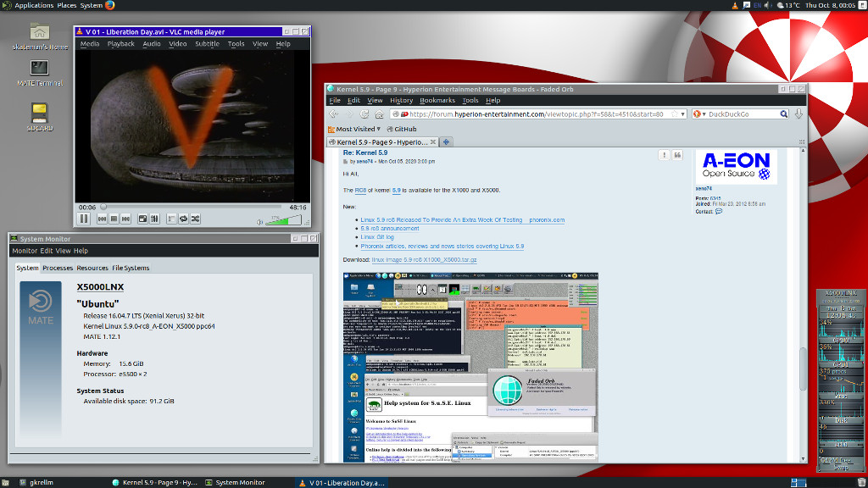Download linux-image-5.9-rc8 tarball link
Viewport: 868px width, 488px height.
click(424, 260)
